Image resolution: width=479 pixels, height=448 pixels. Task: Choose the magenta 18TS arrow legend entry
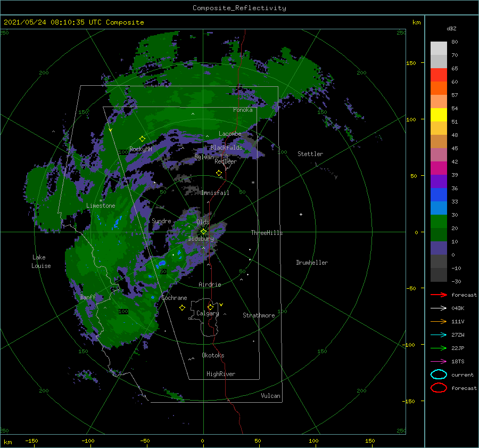pyautogui.click(x=439, y=362)
